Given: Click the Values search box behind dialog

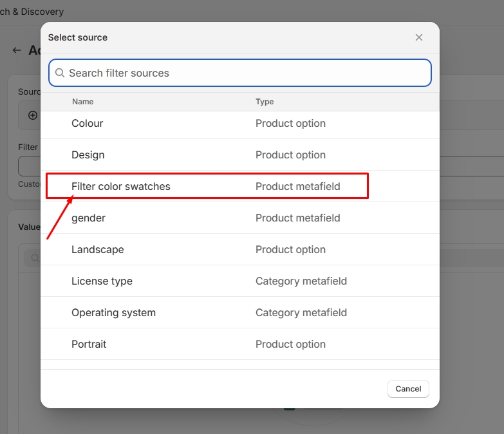Looking at the screenshot, I should [31, 258].
